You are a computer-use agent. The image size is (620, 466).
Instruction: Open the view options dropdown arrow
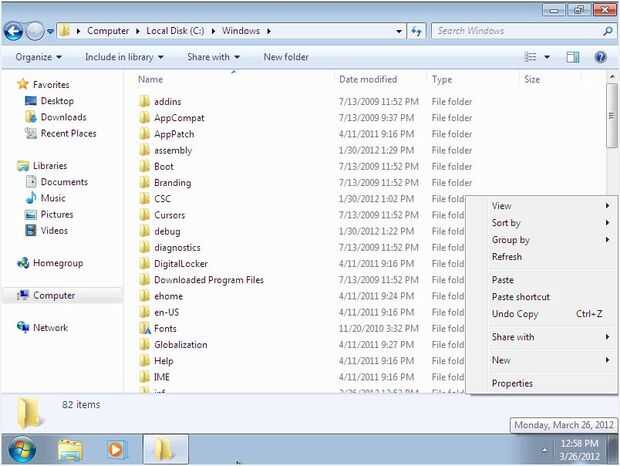(x=547, y=57)
